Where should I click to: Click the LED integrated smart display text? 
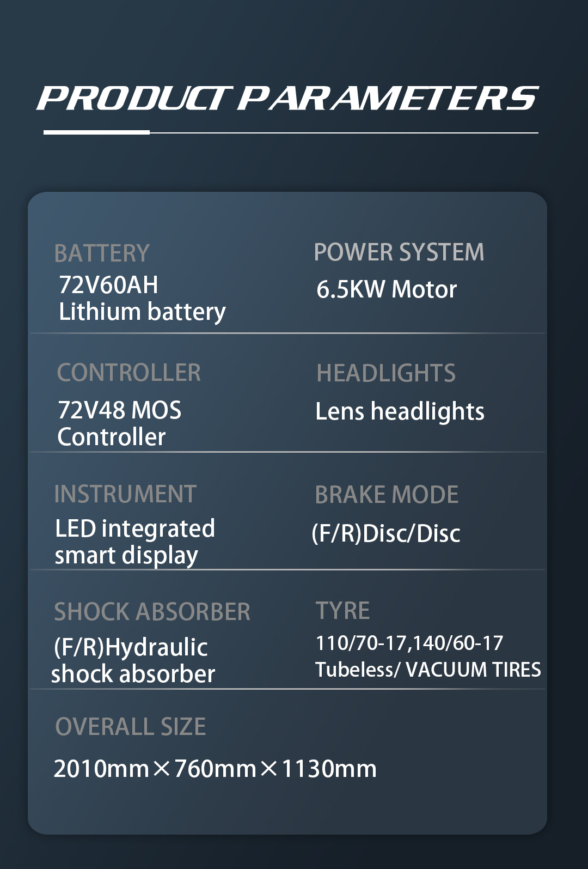click(x=135, y=542)
